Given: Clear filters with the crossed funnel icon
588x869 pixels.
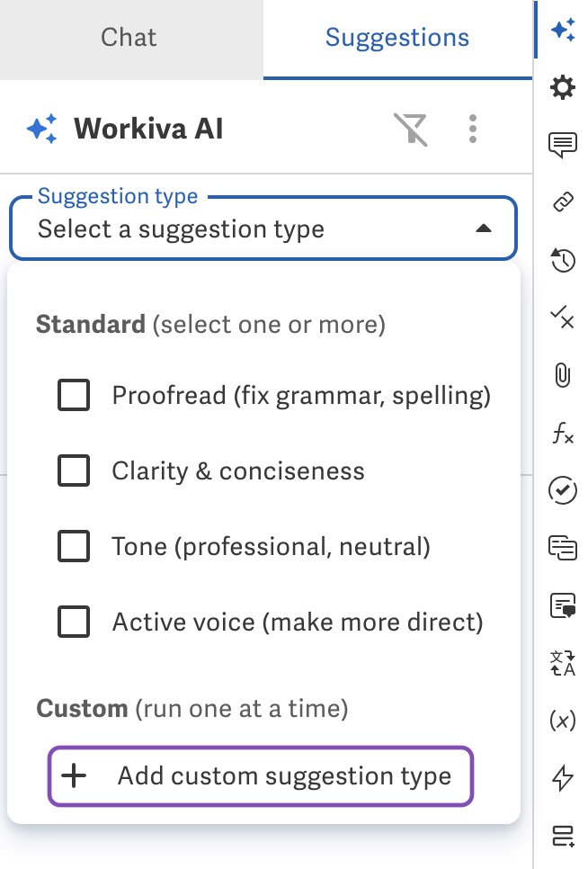Looking at the screenshot, I should tap(410, 130).
